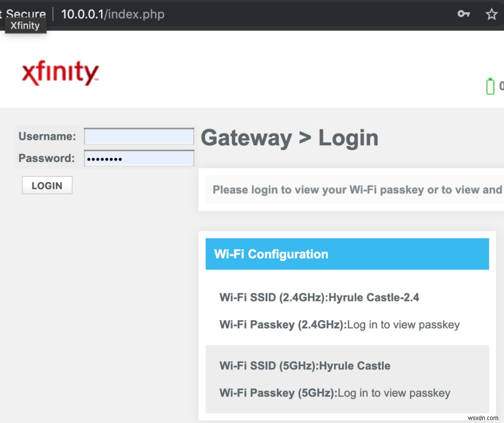Screen dimensions: 504x423
Task: Click the Username label
Action: [x=47, y=136]
